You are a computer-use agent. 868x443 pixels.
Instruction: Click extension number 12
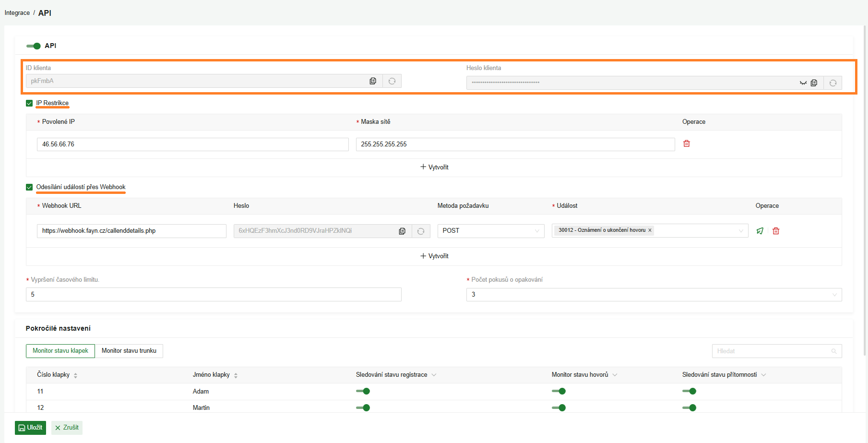coord(40,408)
